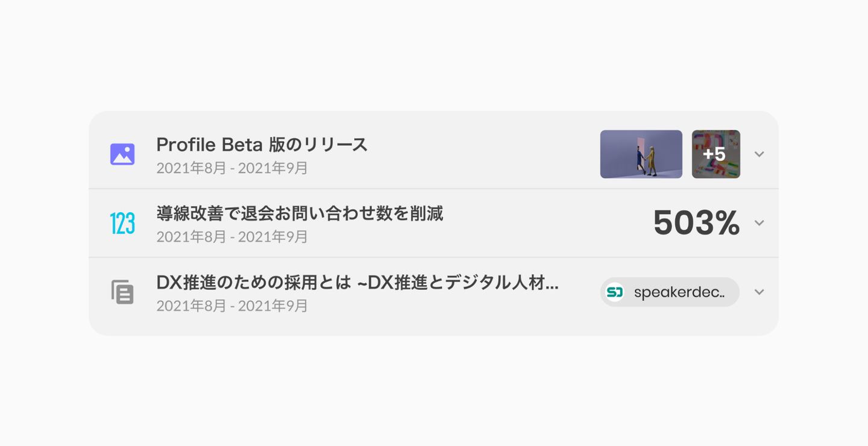Click the date under Profile Beta title
Screen dimensions: 868x446
coord(232,168)
